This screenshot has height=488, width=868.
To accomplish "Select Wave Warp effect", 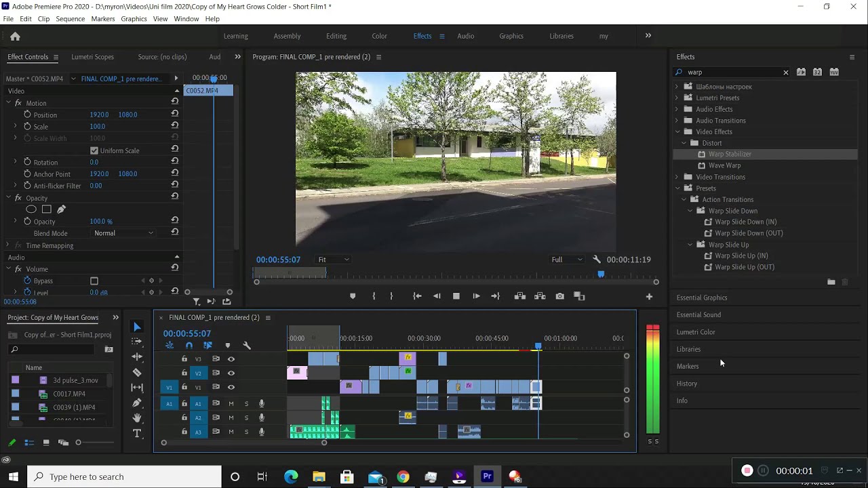I will (724, 165).
